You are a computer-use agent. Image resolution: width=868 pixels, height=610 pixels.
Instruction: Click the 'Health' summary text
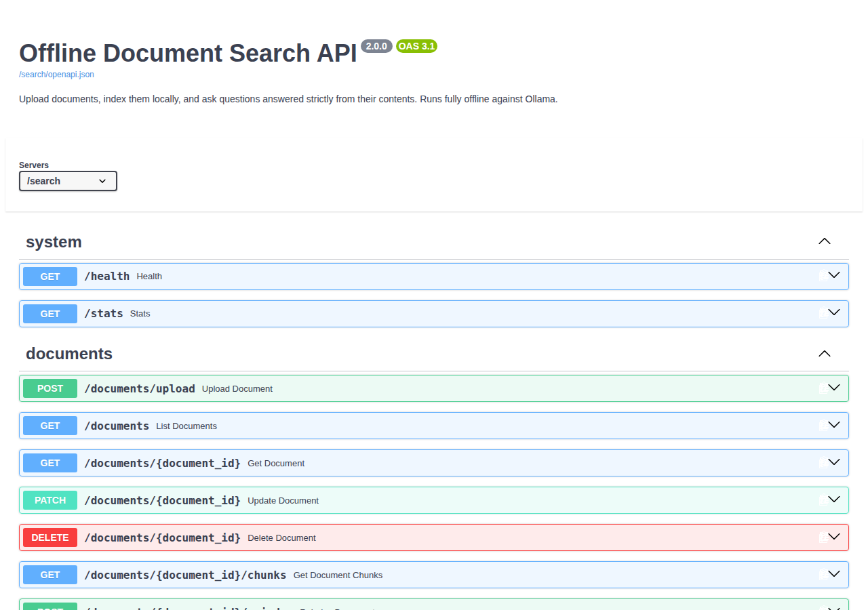coord(149,277)
